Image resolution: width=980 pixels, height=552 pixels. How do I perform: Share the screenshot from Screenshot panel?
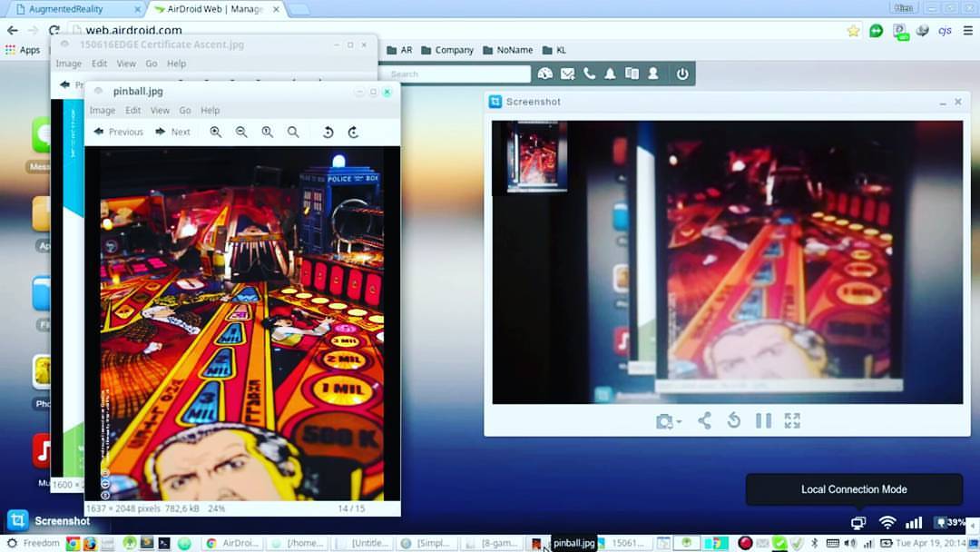click(704, 420)
